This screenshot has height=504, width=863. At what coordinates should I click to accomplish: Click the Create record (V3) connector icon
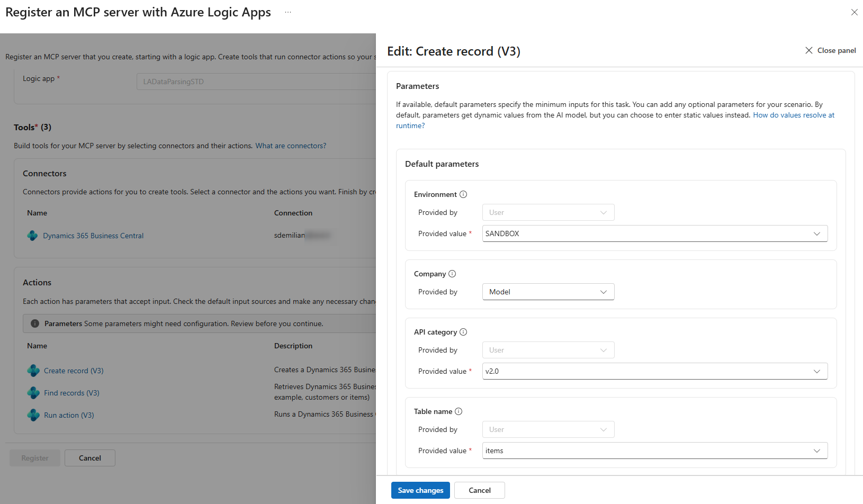coord(33,371)
